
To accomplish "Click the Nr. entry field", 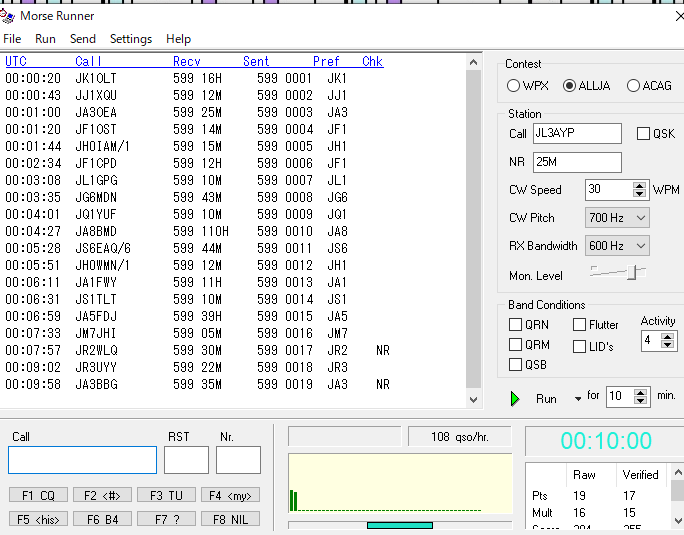I will (x=238, y=460).
